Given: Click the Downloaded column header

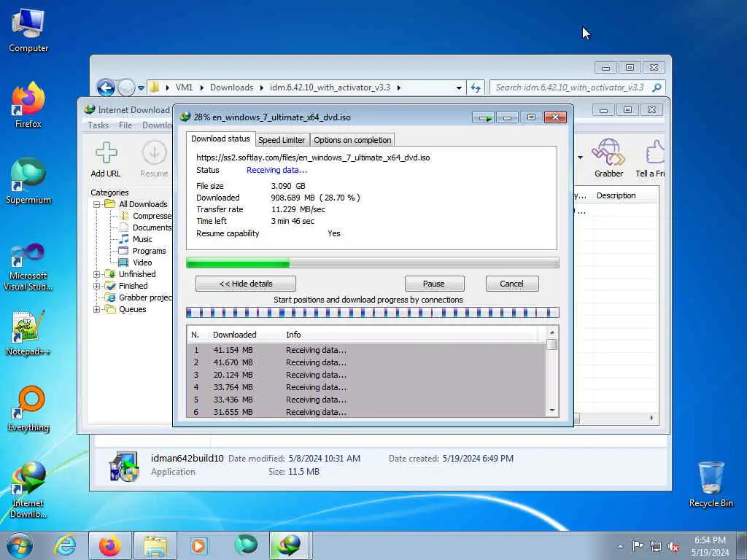Looking at the screenshot, I should coord(234,335).
